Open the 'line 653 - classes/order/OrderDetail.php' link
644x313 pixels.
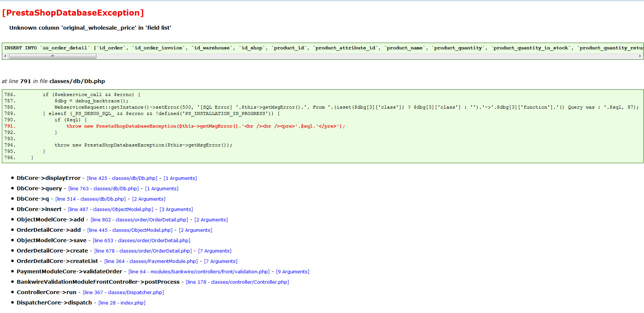(x=142, y=241)
